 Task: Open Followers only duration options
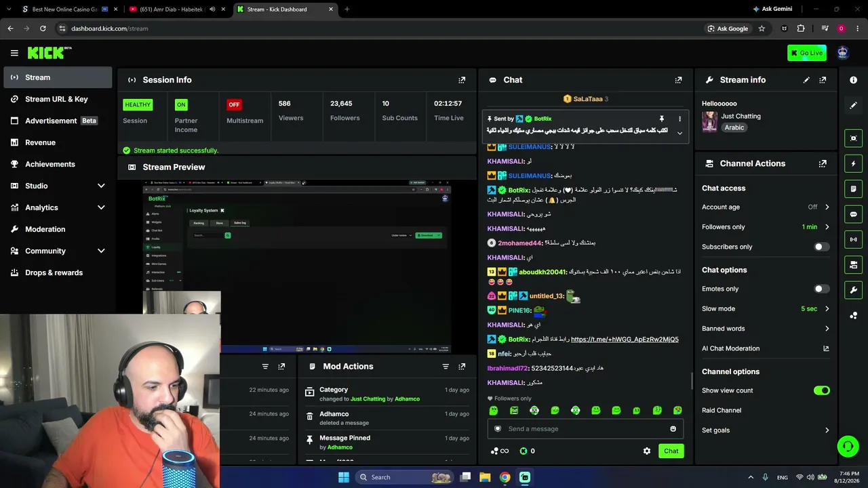point(766,227)
